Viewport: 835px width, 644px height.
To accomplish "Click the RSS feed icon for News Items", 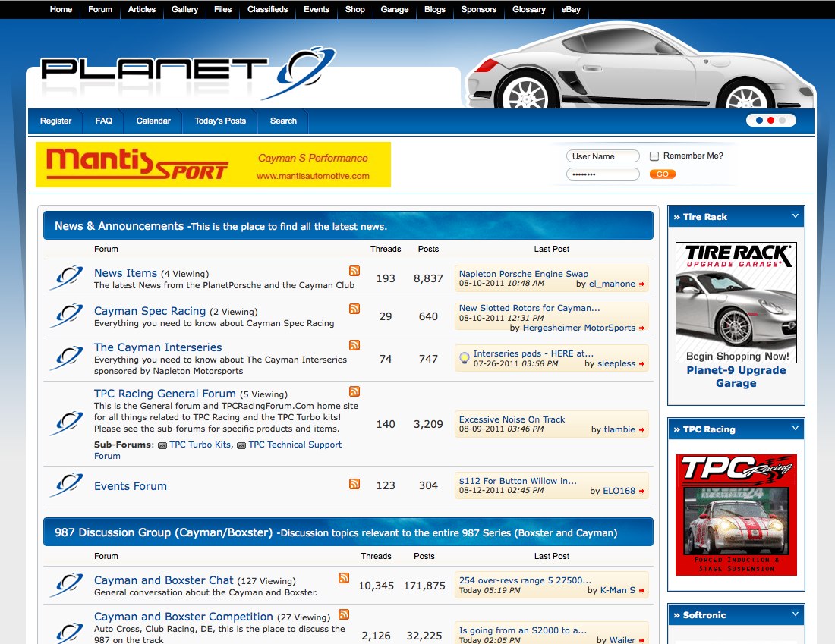I will point(354,271).
